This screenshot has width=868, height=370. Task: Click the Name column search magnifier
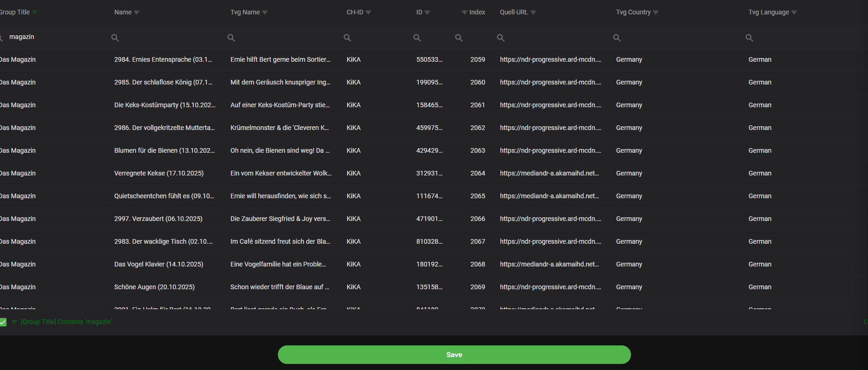115,38
